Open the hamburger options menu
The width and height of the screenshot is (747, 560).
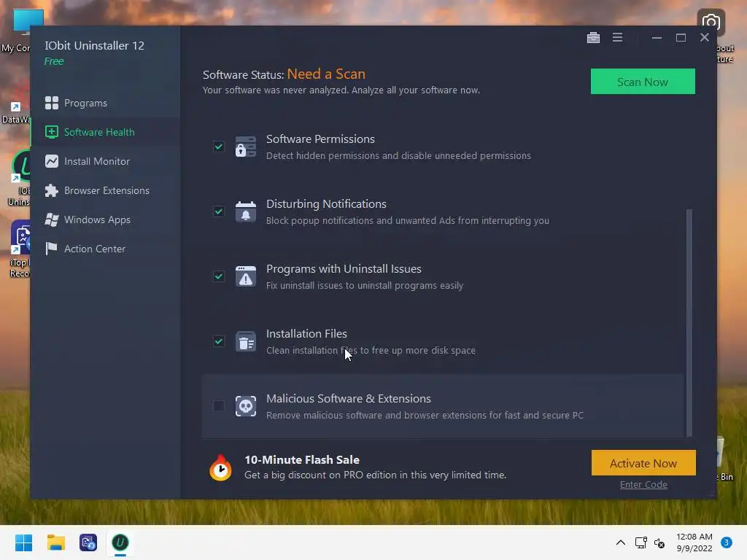[617, 37]
